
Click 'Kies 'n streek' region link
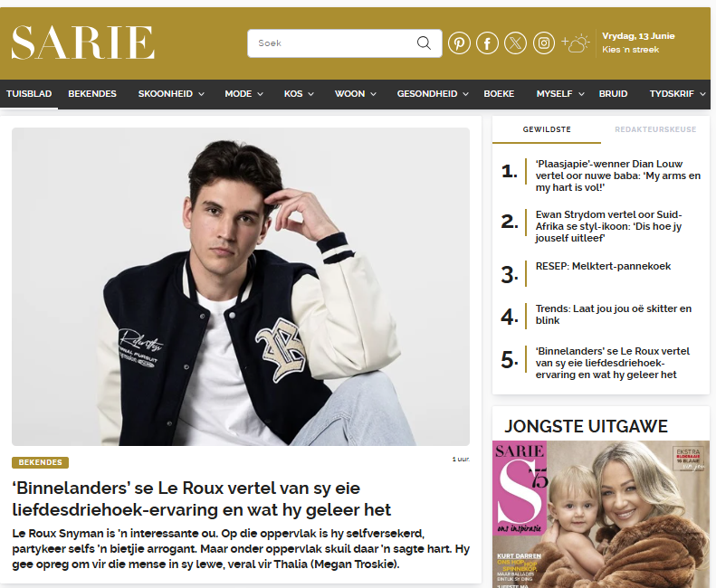(x=630, y=50)
